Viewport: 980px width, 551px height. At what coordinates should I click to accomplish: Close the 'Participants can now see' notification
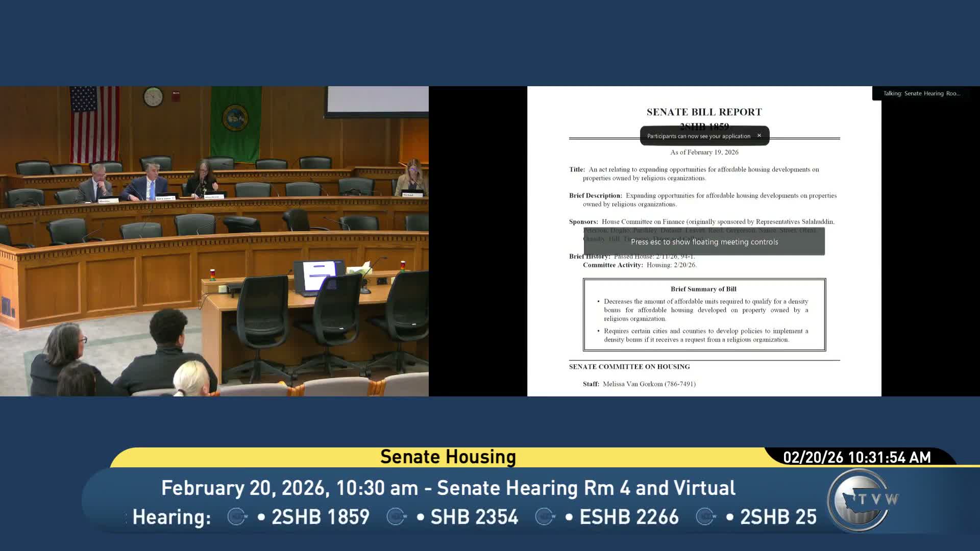pos(759,136)
